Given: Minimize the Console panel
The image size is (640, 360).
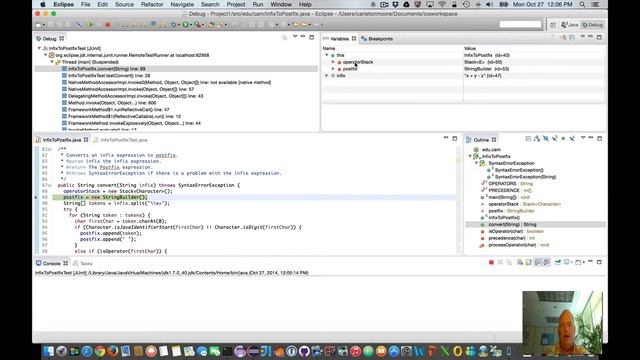Looking at the screenshot, I should click(x=590, y=262).
